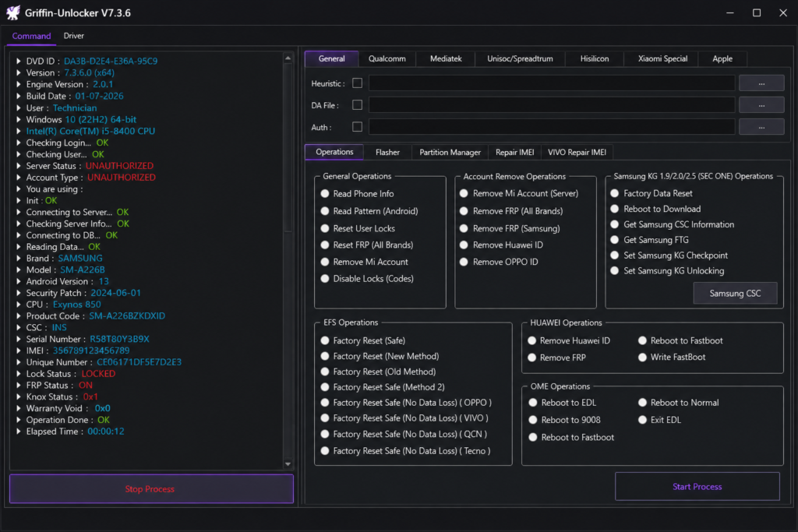Viewport: 798px width, 532px height.
Task: Select the Remove Mi Account (Server) option
Action: pos(464,193)
